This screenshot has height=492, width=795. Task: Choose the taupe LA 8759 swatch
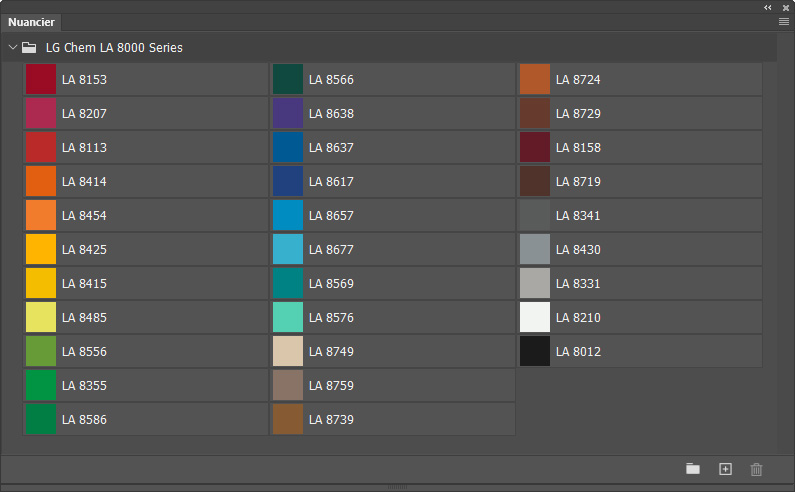tap(288, 385)
